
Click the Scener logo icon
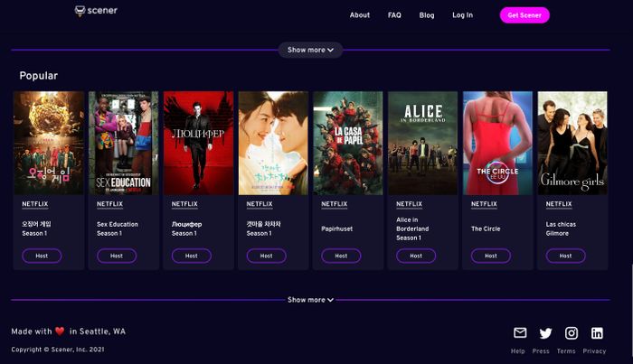pos(80,11)
